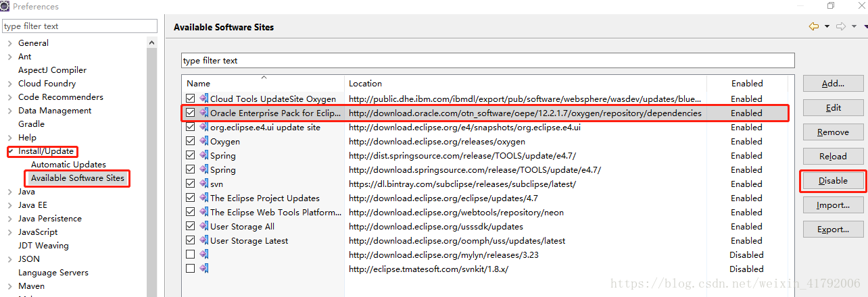Click the Remove button
The width and height of the screenshot is (868, 297).
(833, 132)
